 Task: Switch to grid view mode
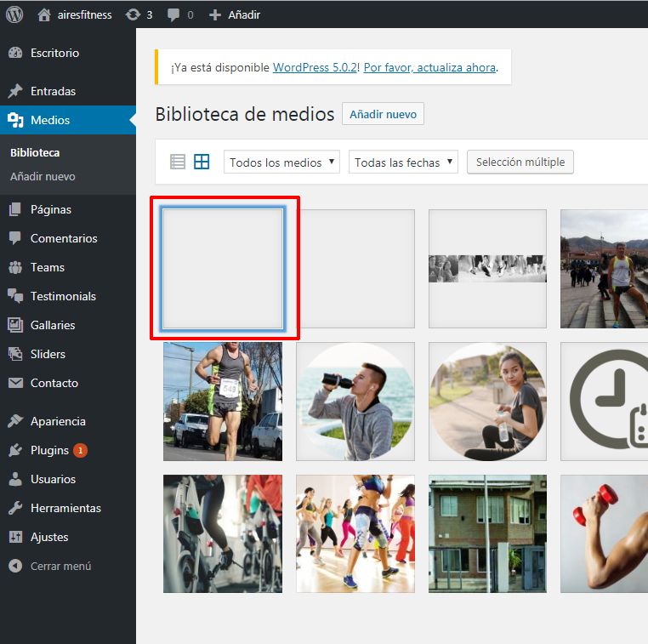202,162
